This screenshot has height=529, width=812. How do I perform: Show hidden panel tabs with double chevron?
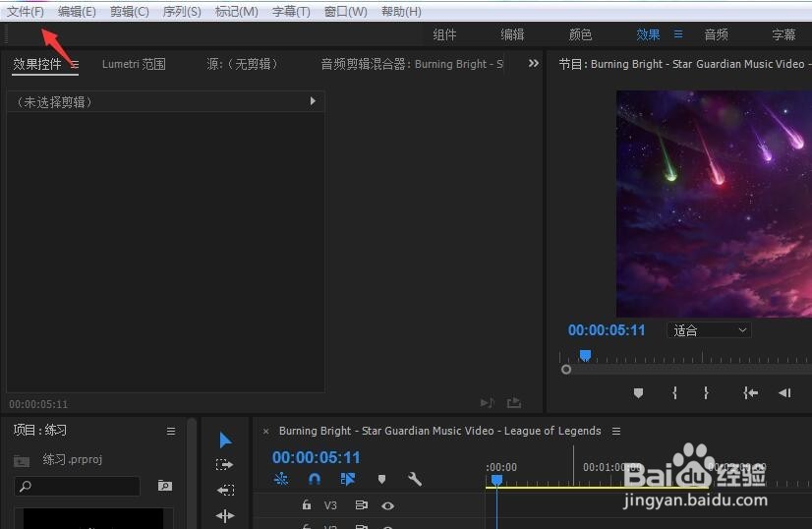tap(534, 63)
